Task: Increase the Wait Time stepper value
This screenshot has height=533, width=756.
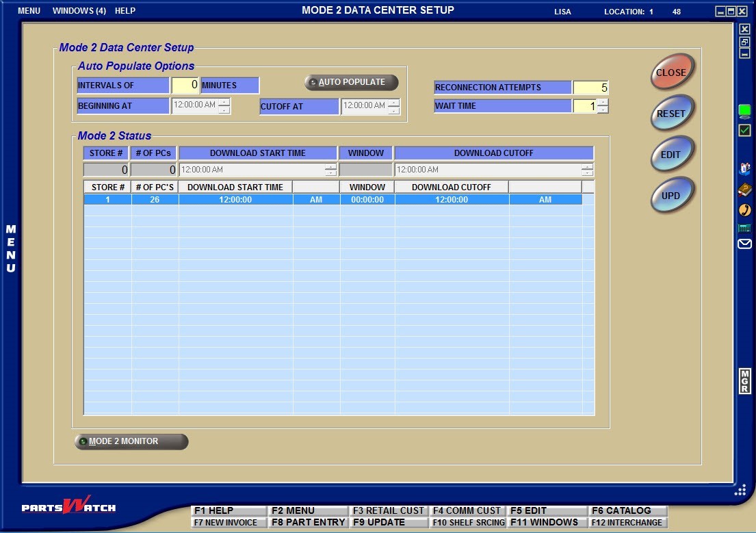Action: click(602, 103)
